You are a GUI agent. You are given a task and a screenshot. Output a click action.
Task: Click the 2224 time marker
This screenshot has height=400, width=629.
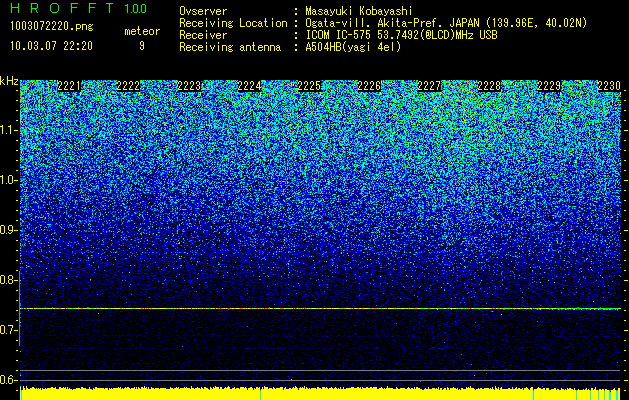249,86
